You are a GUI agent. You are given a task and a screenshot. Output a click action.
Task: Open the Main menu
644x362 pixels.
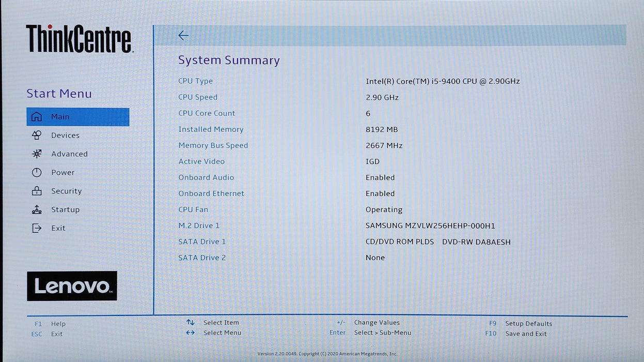tap(78, 117)
